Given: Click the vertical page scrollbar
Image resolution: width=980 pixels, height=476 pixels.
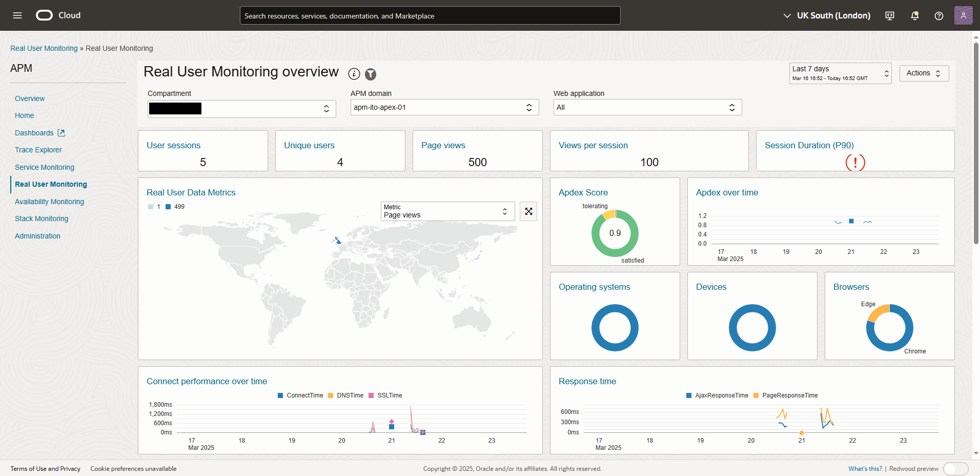Looking at the screenshot, I should (976, 144).
